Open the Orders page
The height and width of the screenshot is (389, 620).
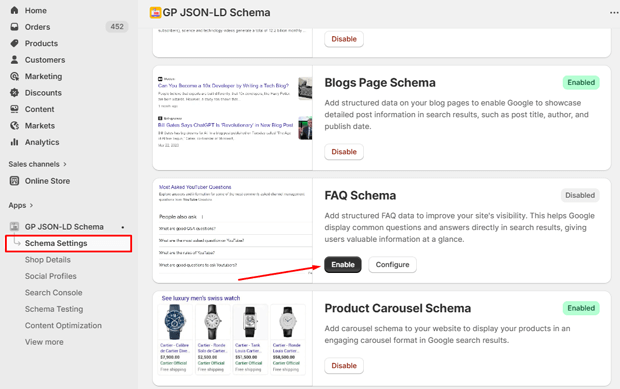coord(38,27)
